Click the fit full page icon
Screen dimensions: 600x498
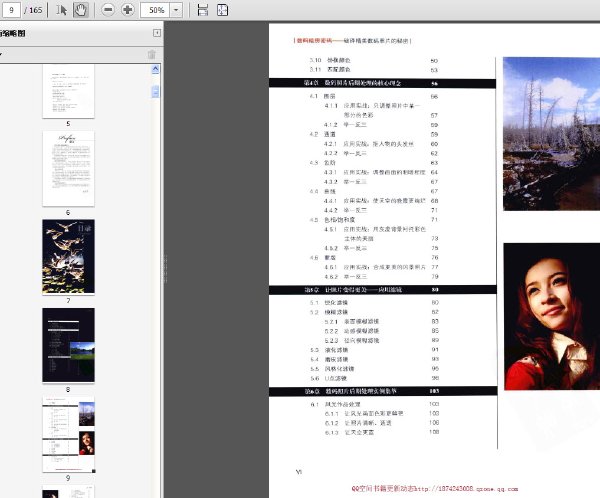click(x=222, y=10)
